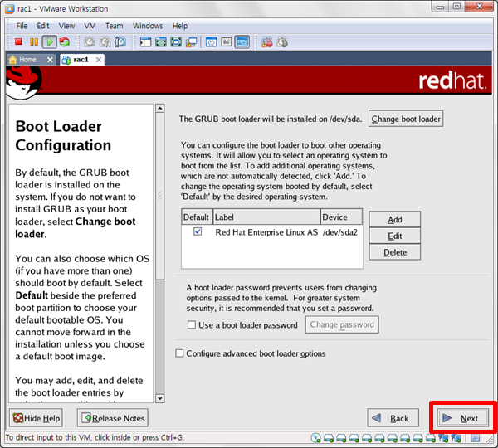Viewport: 498px width, 448px height.
Task: Click the replay icon with the green arrow
Action: click(282, 42)
